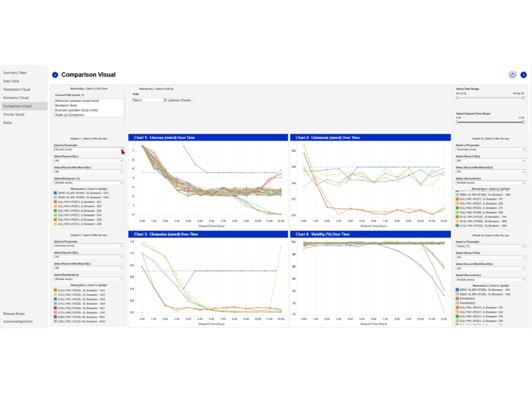Click the share/export icon at top right
The image size is (532, 393).
512,75
